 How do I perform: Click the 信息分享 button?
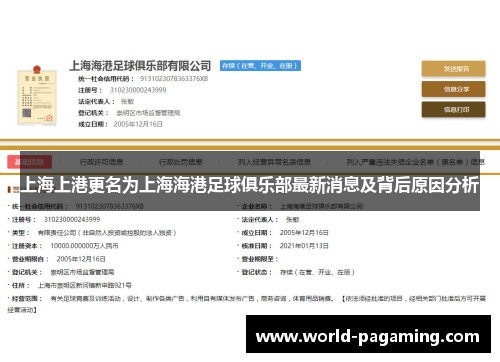click(453, 89)
